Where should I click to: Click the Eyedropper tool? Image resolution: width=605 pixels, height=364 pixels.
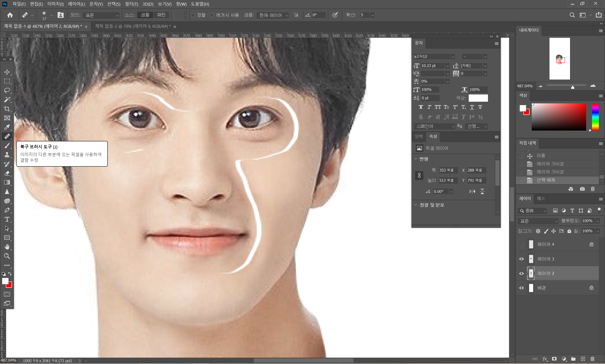pyautogui.click(x=7, y=127)
